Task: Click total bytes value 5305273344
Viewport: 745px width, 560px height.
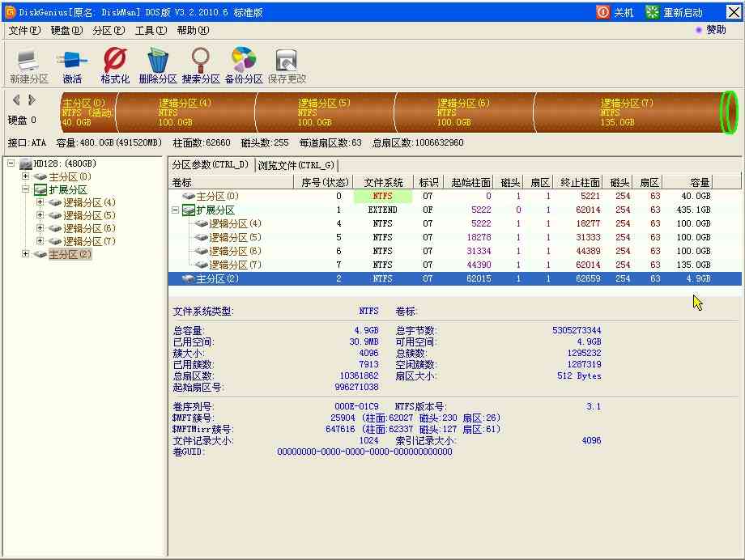Action: (577, 331)
